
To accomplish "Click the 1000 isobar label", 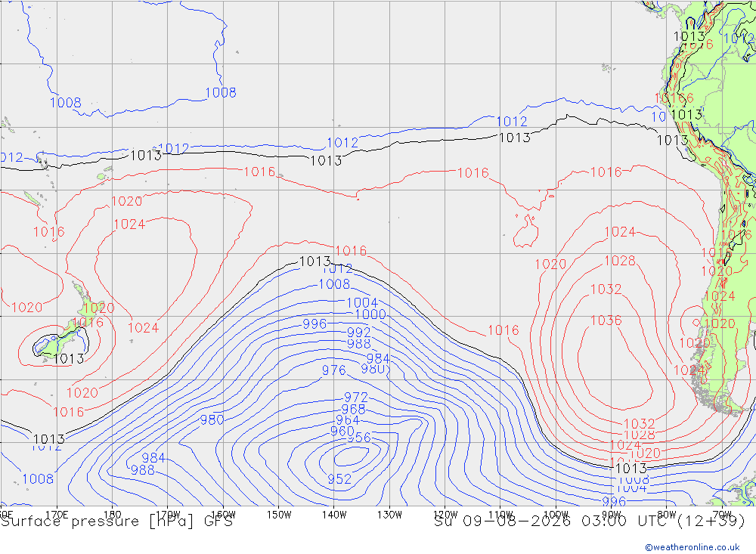I will 370,314.
